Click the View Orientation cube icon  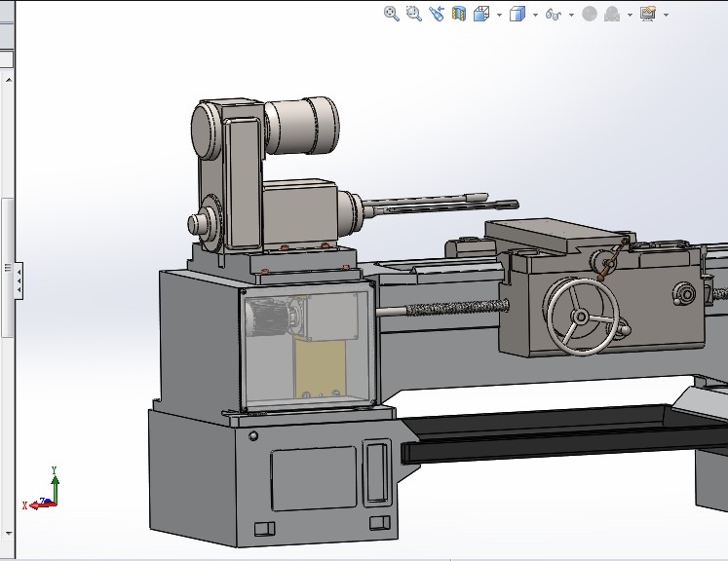(x=481, y=14)
